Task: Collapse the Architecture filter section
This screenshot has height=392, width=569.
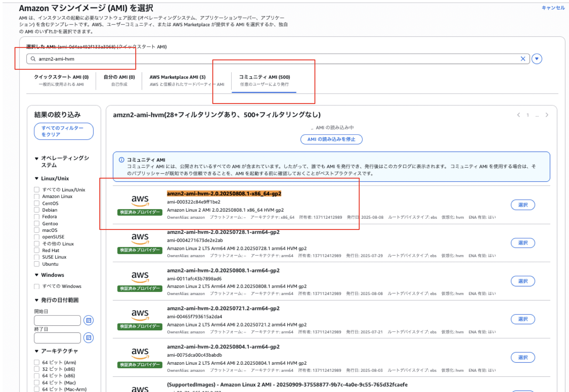Action: [x=37, y=351]
